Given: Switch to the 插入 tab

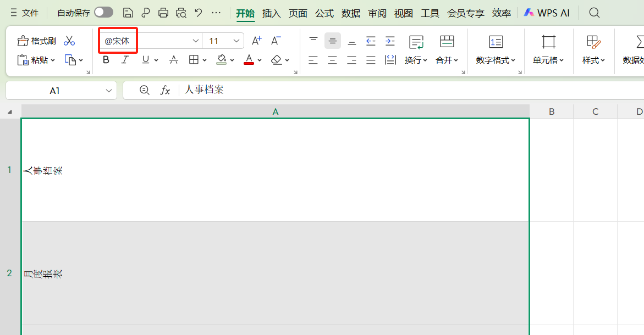Looking at the screenshot, I should (271, 13).
